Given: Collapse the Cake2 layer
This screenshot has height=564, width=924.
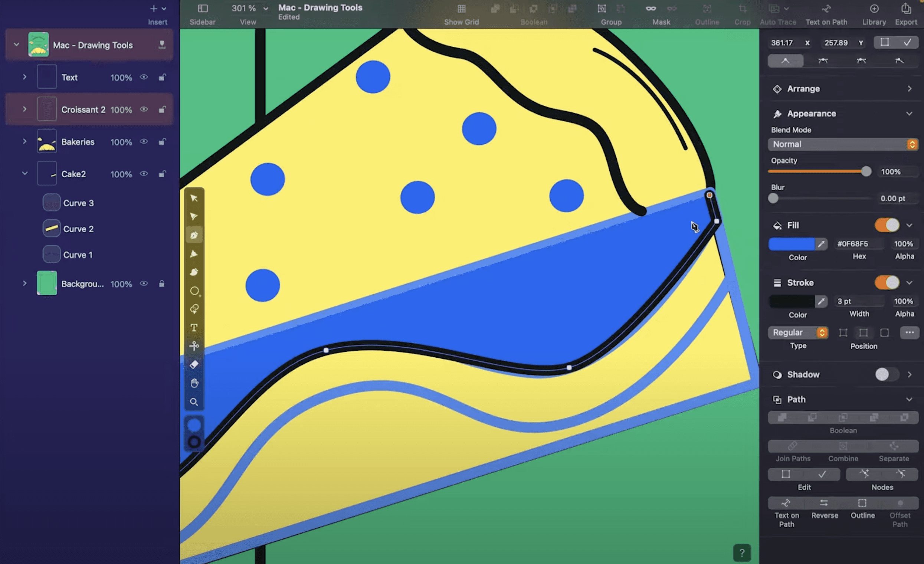Looking at the screenshot, I should click(25, 174).
